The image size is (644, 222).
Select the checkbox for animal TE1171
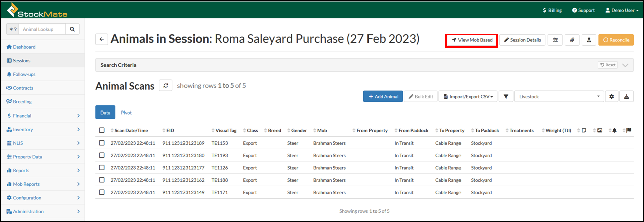(102, 192)
